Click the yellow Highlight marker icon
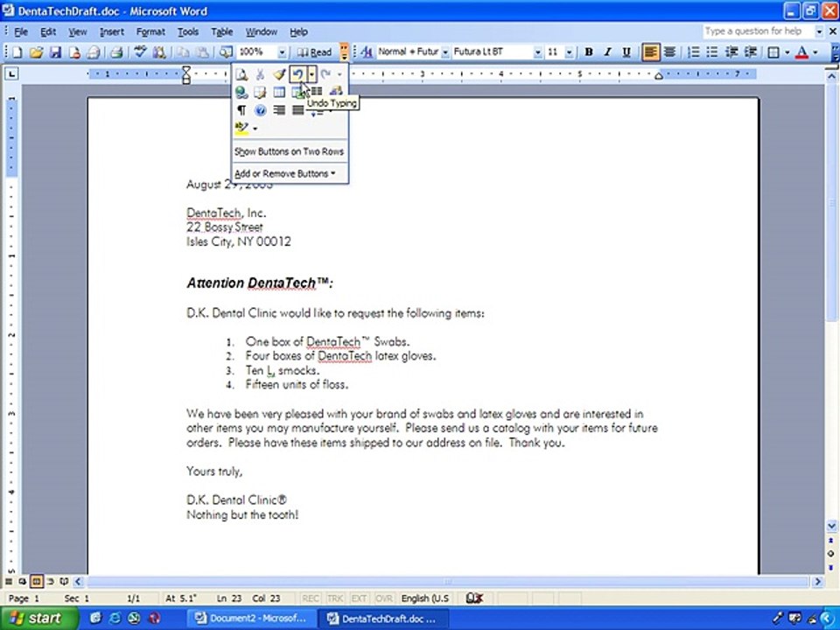This screenshot has height=630, width=840. [241, 128]
